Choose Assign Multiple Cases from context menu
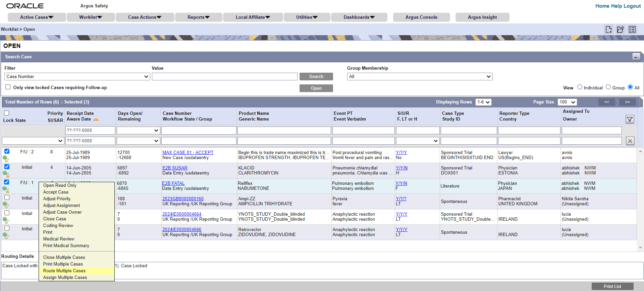644x291 pixels. click(76, 278)
